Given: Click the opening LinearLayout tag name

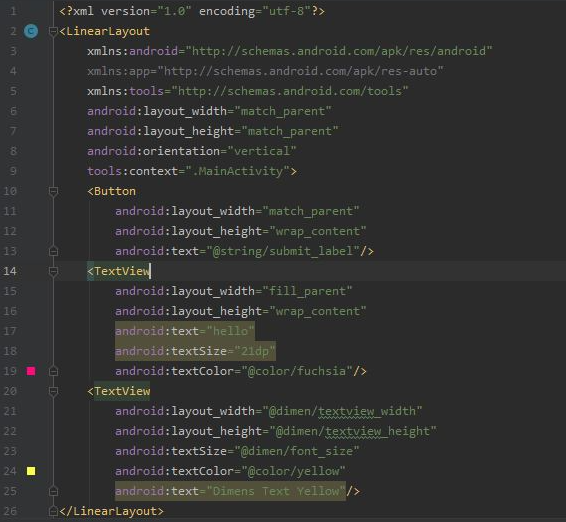Looking at the screenshot, I should tap(108, 31).
